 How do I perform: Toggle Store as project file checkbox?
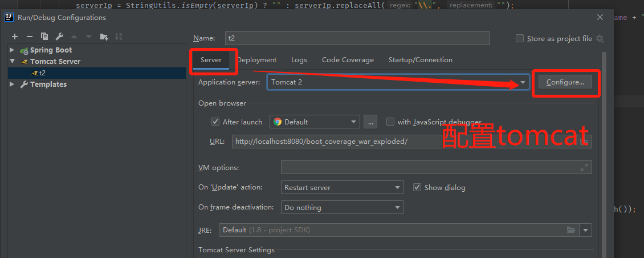pos(520,39)
